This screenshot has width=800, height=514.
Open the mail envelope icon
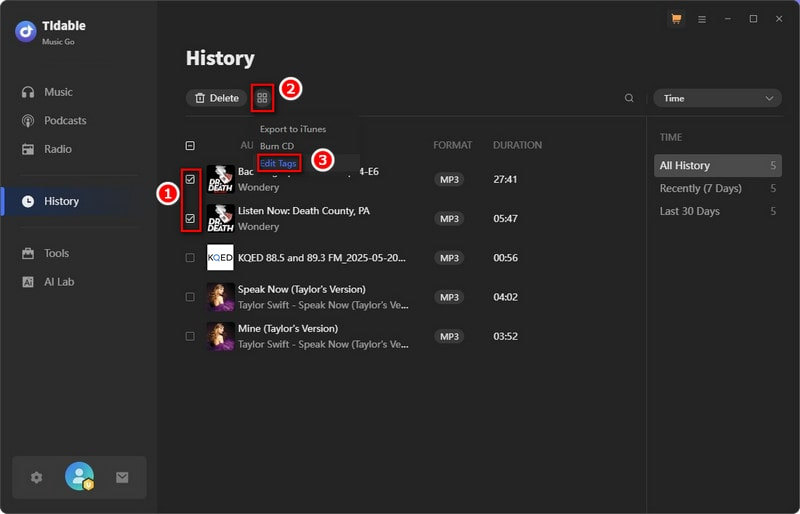pos(122,478)
